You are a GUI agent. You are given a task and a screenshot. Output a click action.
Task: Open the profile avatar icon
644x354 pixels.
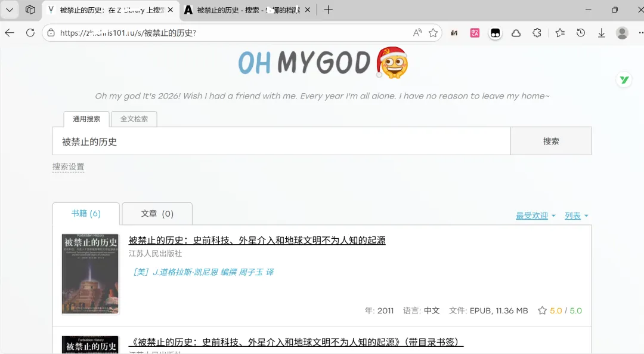click(x=622, y=33)
